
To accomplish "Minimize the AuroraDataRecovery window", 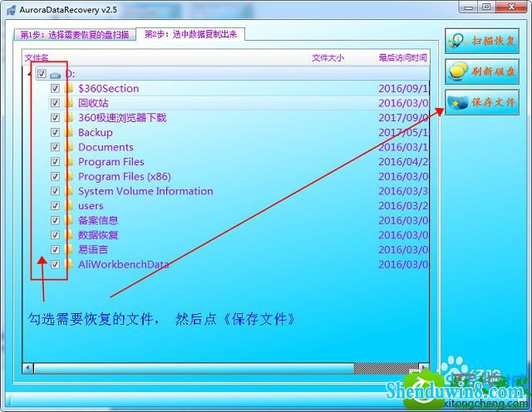I will pyautogui.click(x=469, y=7).
